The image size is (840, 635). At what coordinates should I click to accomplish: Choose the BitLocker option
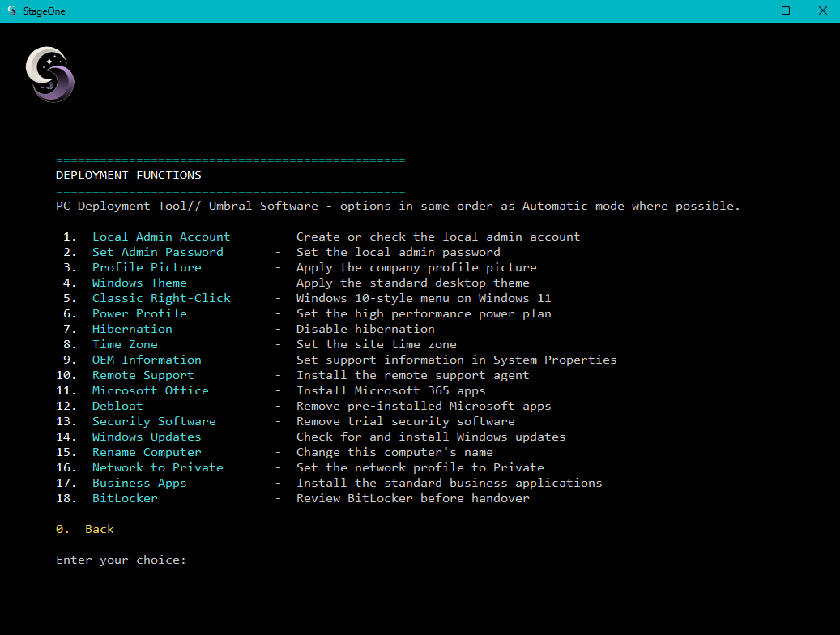pos(125,498)
